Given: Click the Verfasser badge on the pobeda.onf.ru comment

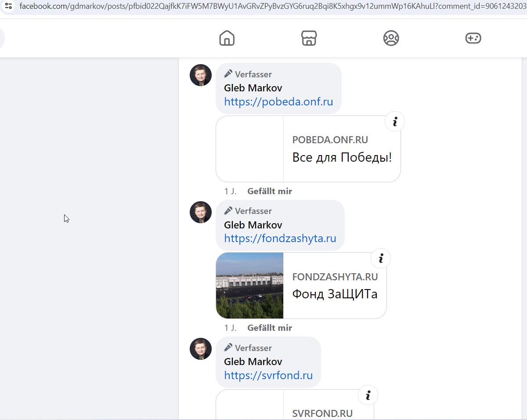Looking at the screenshot, I should pos(248,74).
